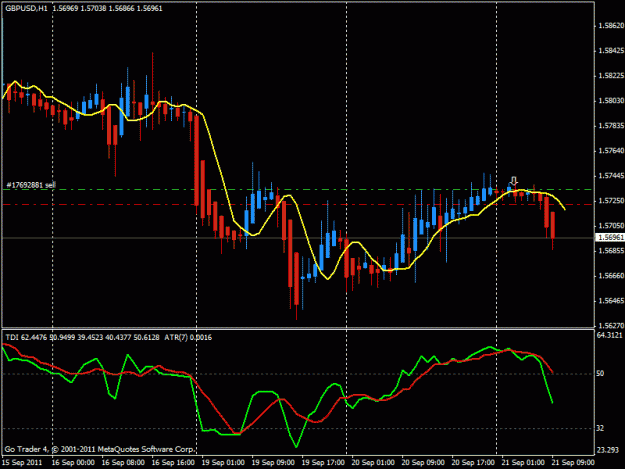Click the 23.293 indicator scale value
This screenshot has height=469, width=625.
click(x=608, y=450)
